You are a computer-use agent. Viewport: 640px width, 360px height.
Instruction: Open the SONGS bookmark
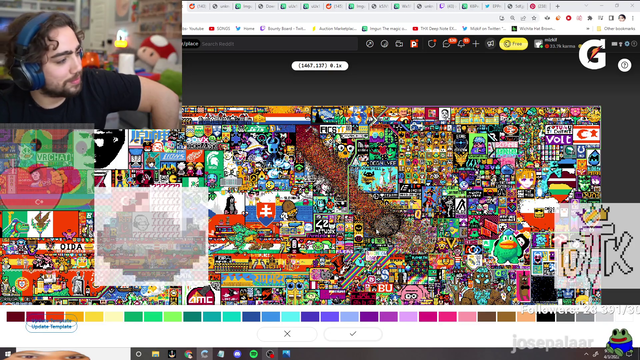click(x=220, y=29)
